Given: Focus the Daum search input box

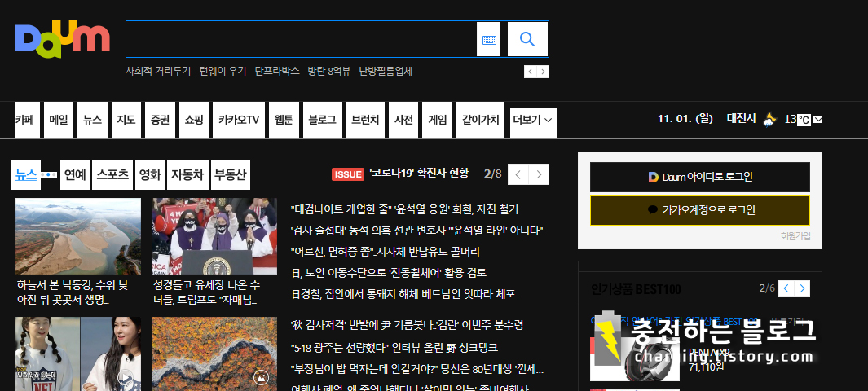Looking at the screenshot, I should tap(301, 39).
